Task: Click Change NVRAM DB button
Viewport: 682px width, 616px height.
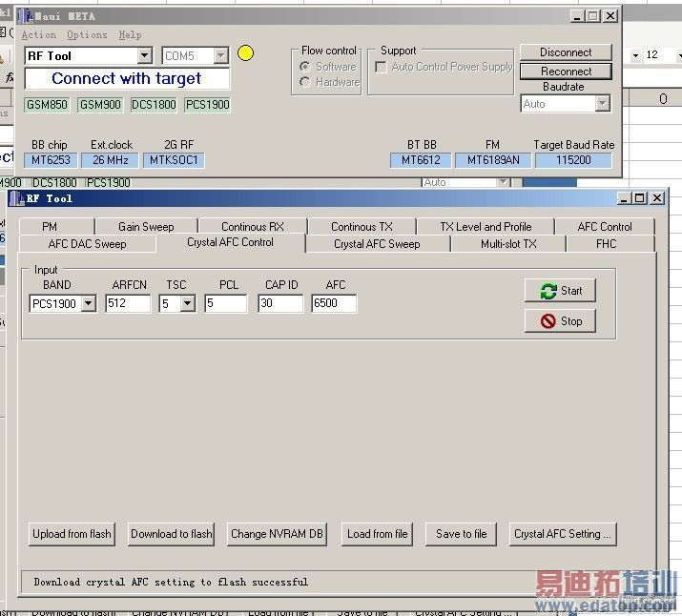Action: tap(277, 534)
